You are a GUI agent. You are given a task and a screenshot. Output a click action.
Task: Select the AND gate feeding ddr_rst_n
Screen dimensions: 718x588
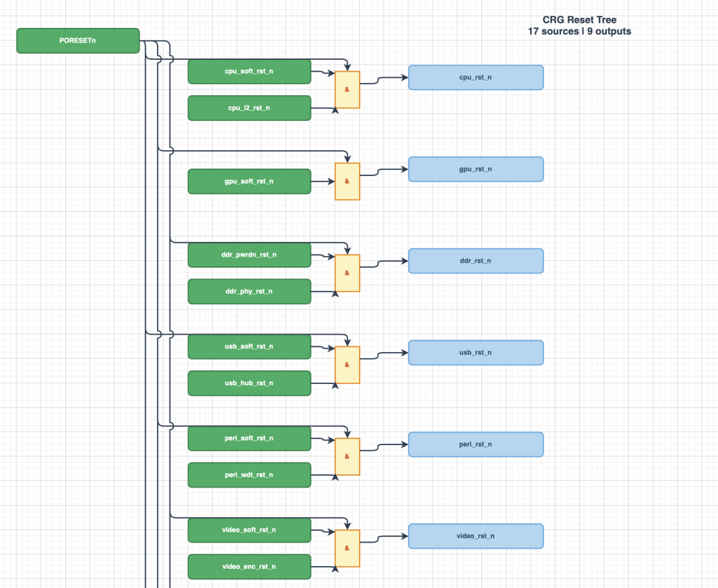(348, 273)
